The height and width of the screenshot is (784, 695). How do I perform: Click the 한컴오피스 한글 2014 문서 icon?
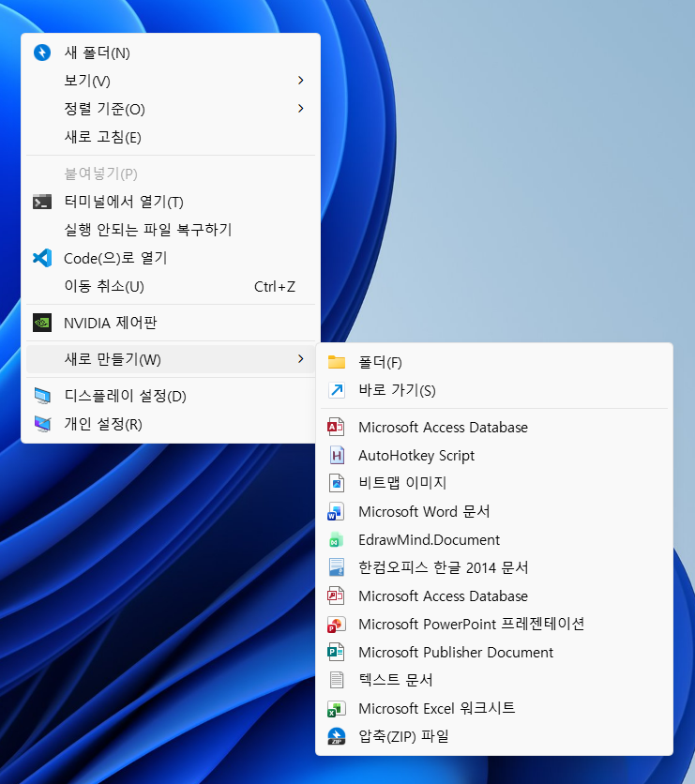pyautogui.click(x=337, y=567)
